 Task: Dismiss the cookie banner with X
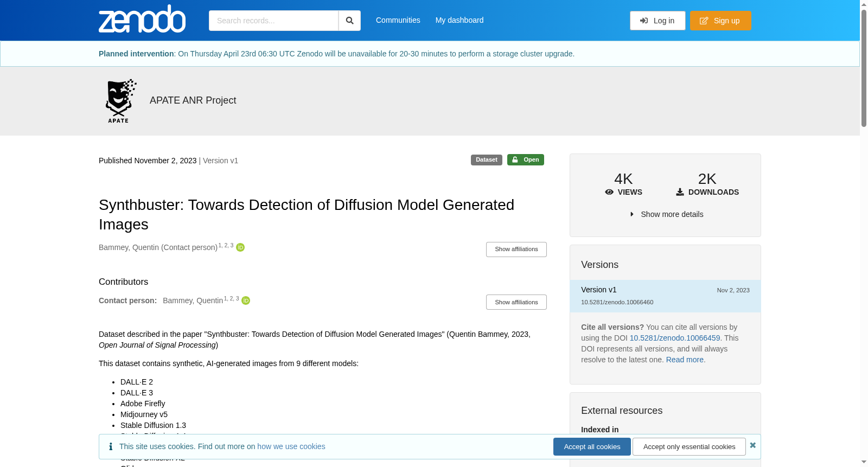[752, 445]
